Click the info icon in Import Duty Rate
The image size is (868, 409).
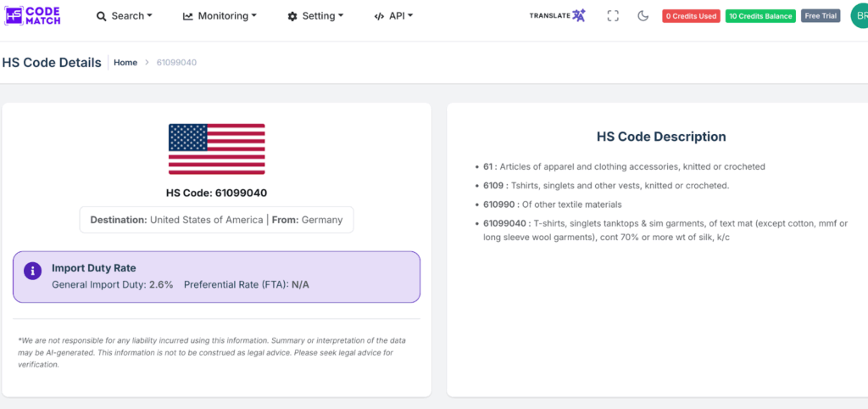[x=32, y=272]
